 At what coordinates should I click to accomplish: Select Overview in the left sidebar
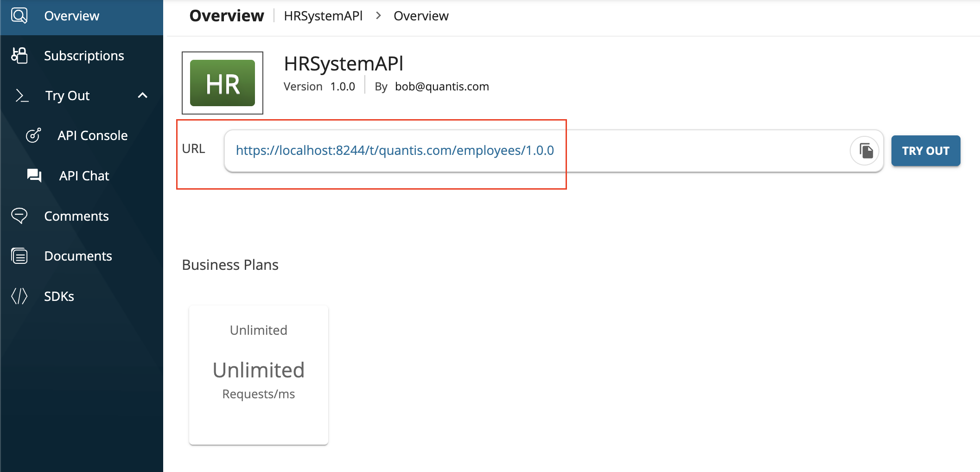point(72,15)
